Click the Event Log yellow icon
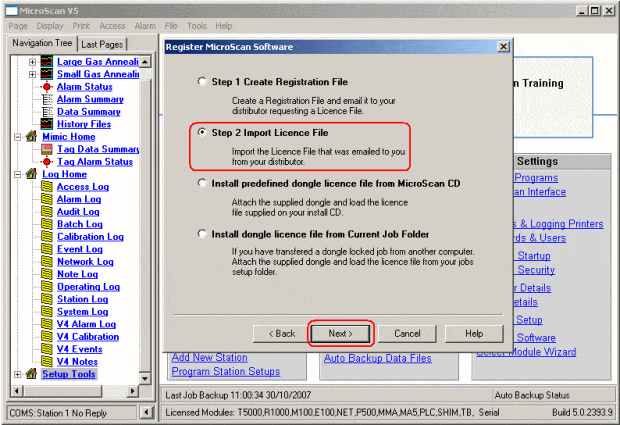The width and height of the screenshot is (620, 425). (47, 249)
